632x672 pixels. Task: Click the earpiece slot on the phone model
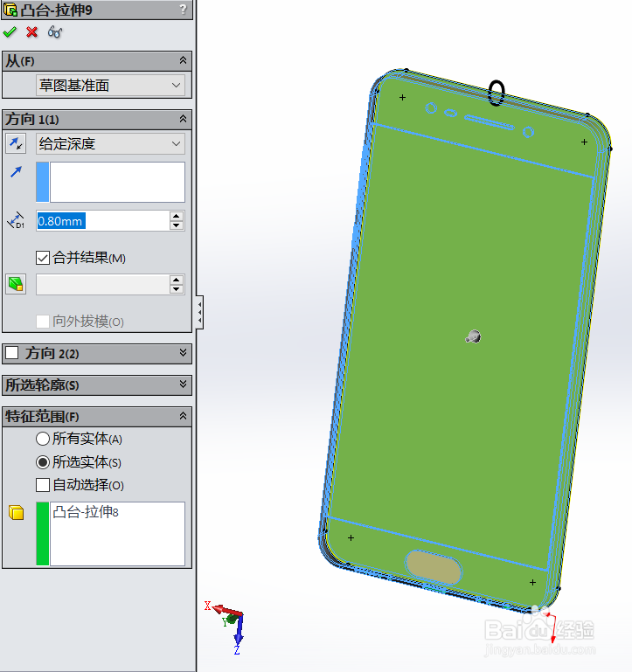pyautogui.click(x=490, y=122)
